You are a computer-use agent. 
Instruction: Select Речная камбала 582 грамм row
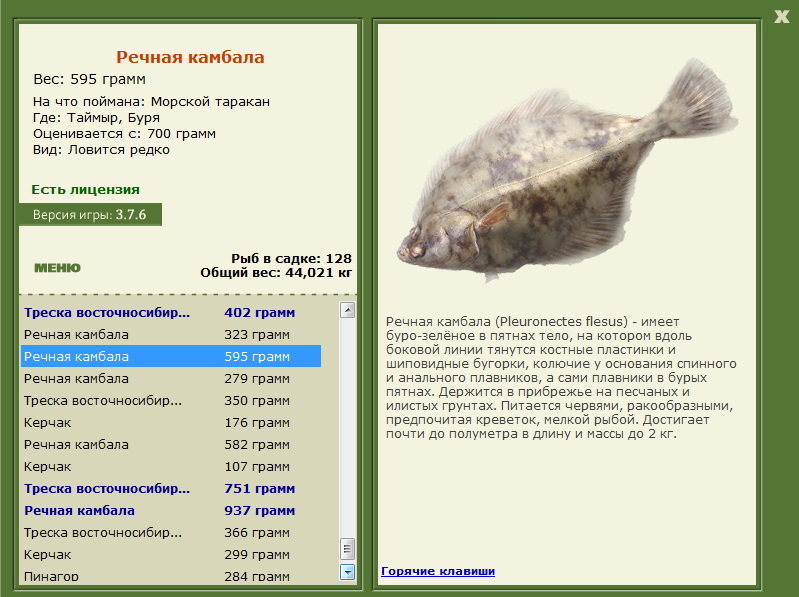171,444
